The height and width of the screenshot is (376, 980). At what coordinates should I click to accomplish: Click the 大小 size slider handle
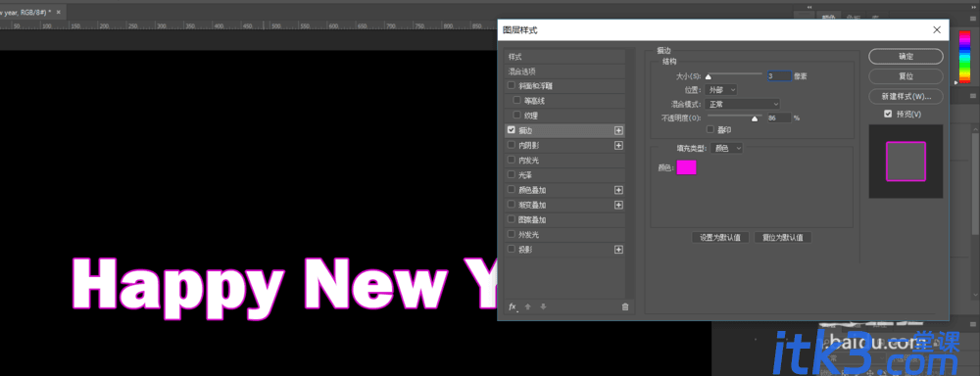tap(709, 76)
